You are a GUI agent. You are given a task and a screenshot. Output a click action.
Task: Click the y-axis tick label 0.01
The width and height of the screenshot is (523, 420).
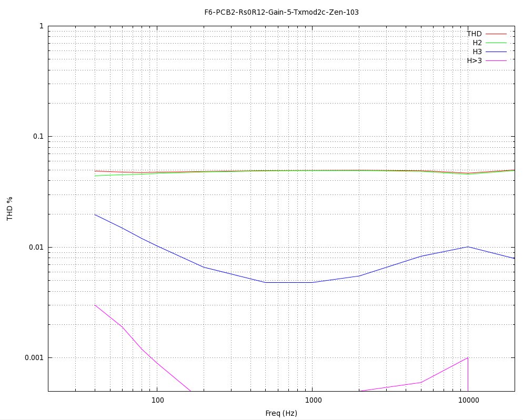36,247
